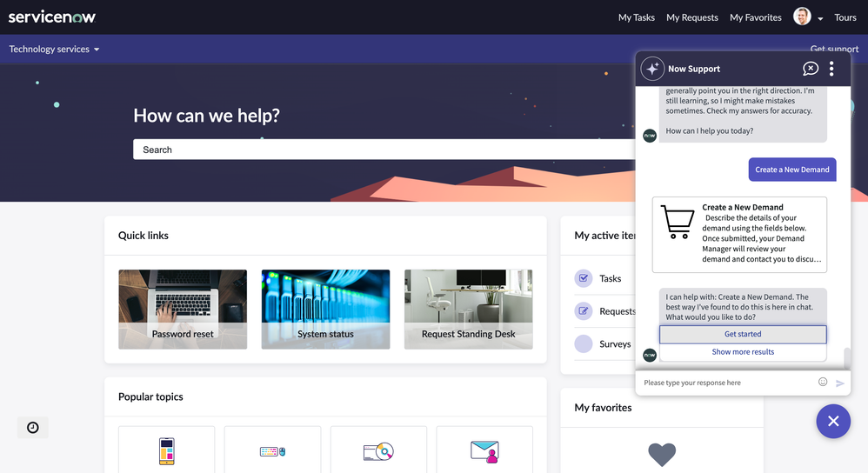Open the software disc topic card
This screenshot has width=868, height=473.
click(378, 450)
